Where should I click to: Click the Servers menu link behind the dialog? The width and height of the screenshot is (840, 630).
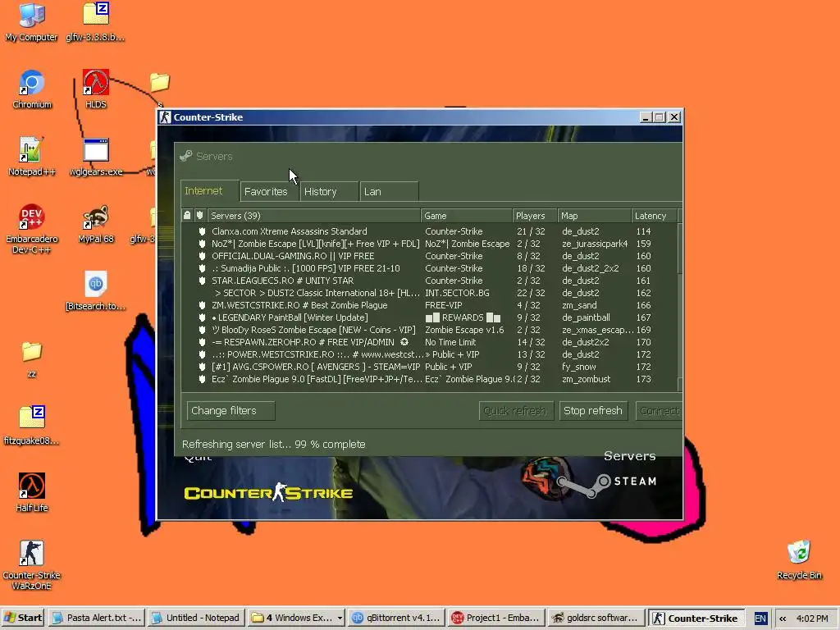tap(629, 456)
